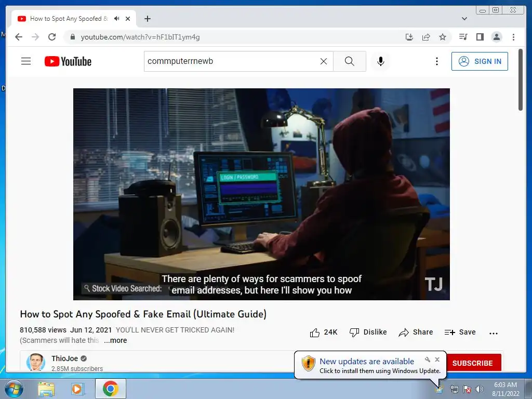Click the SIGN IN button

[x=480, y=61]
